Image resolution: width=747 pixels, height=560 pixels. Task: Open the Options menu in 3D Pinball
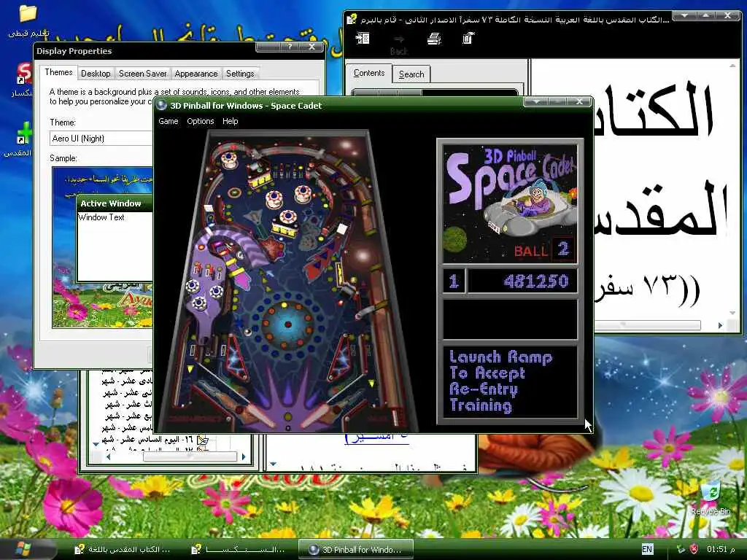[x=200, y=122]
